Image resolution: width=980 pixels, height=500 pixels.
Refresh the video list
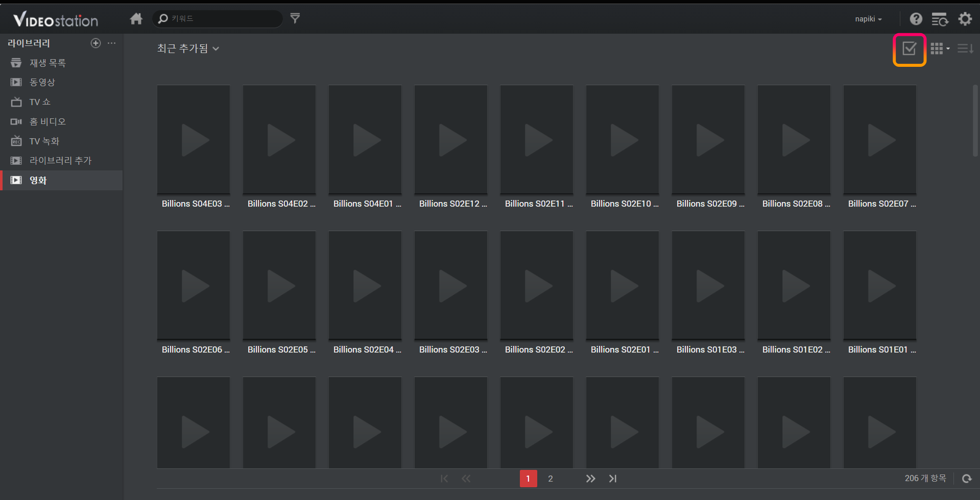pyautogui.click(x=967, y=479)
